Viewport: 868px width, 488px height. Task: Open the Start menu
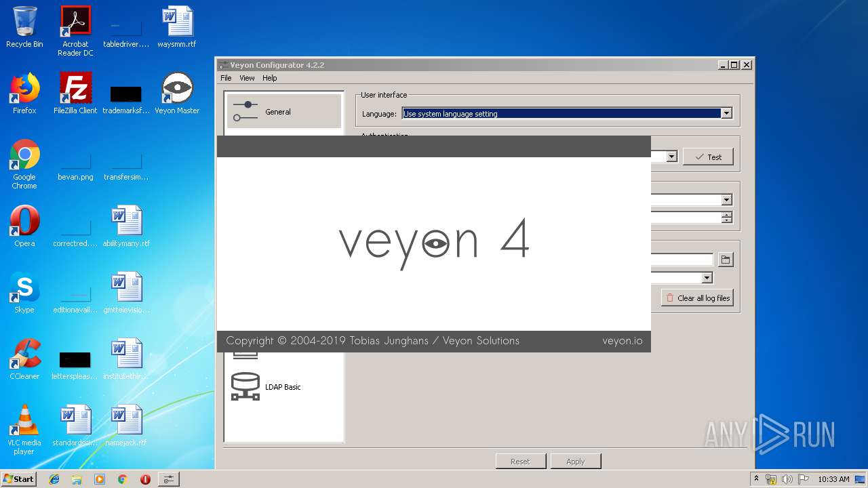click(x=18, y=479)
